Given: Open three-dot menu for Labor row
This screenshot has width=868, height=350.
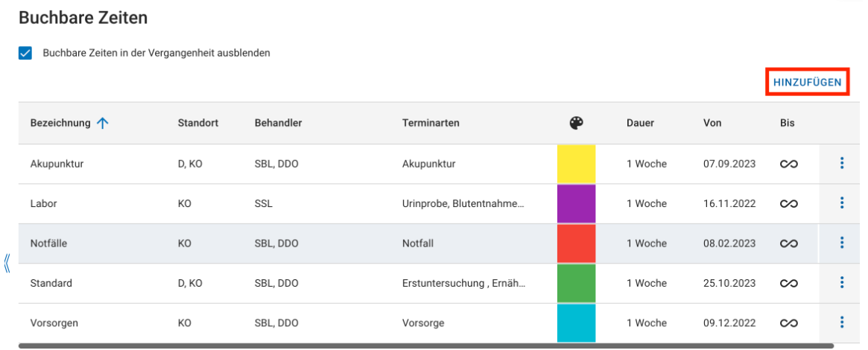Looking at the screenshot, I should (x=841, y=203).
